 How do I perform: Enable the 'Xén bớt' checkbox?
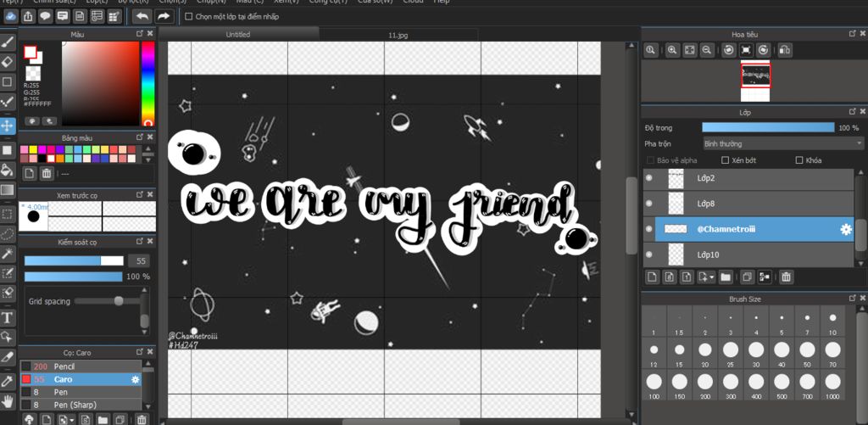726,160
